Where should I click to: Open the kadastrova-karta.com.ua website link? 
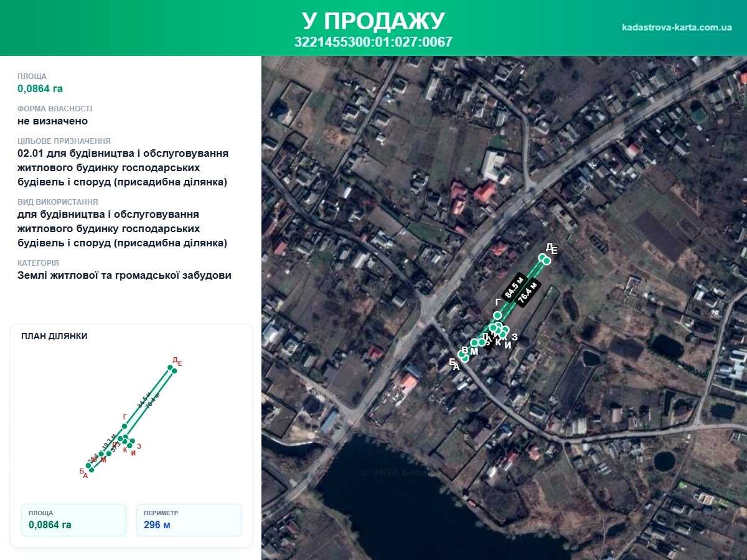[677, 27]
